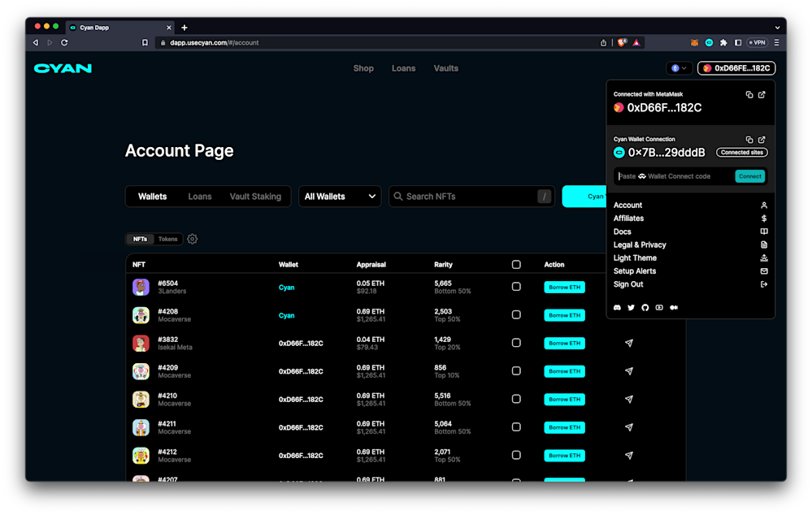
Task: Open the Brave Shields icon
Action: click(622, 42)
